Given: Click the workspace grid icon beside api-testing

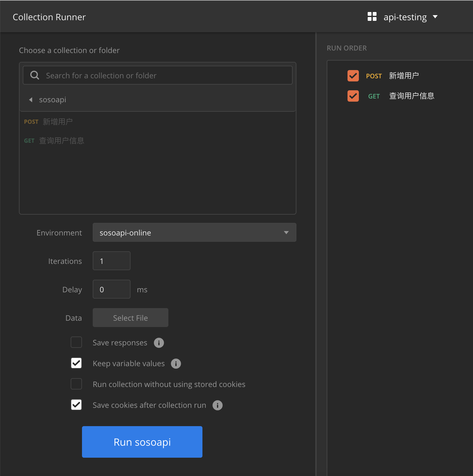Looking at the screenshot, I should [372, 17].
